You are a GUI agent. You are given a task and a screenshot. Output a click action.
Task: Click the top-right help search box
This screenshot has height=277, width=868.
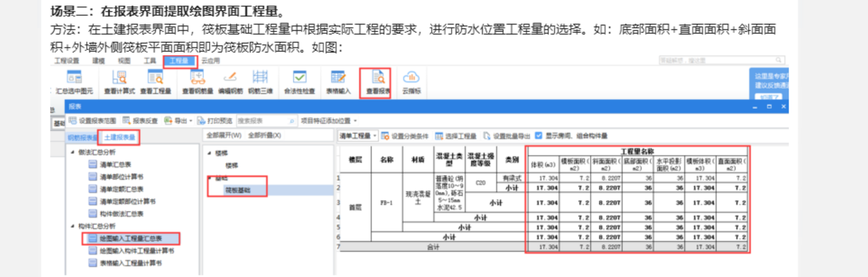(722, 60)
